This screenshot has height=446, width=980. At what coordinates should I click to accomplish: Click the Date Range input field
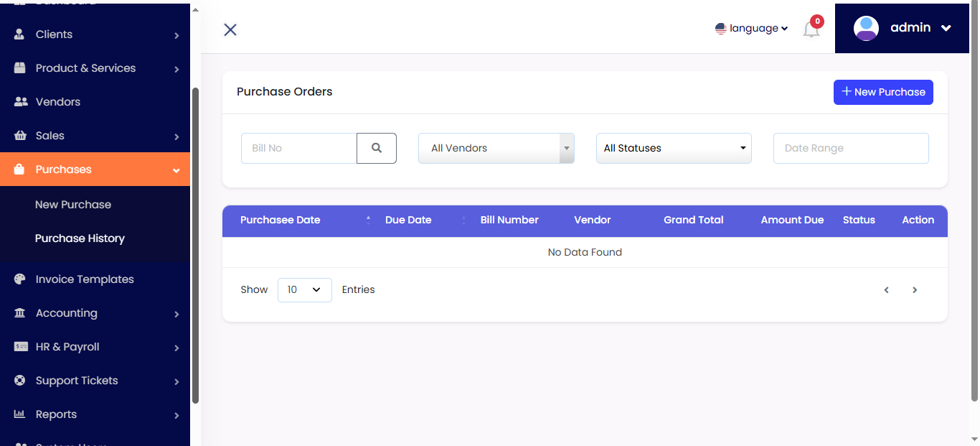pyautogui.click(x=851, y=148)
